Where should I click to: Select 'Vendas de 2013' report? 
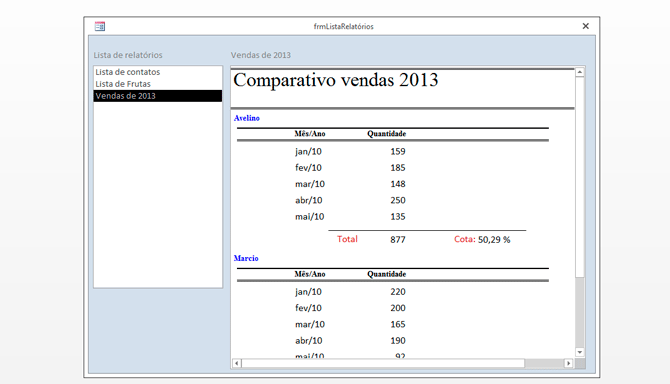click(158, 96)
